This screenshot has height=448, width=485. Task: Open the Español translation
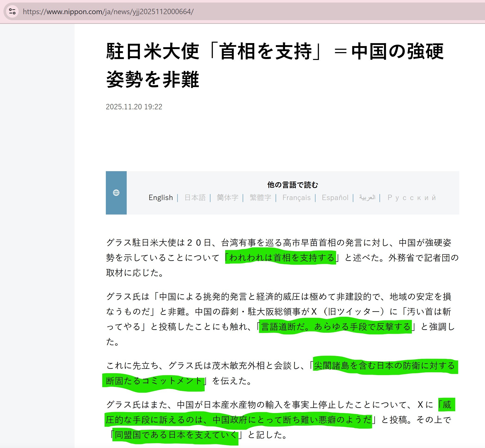click(x=335, y=197)
